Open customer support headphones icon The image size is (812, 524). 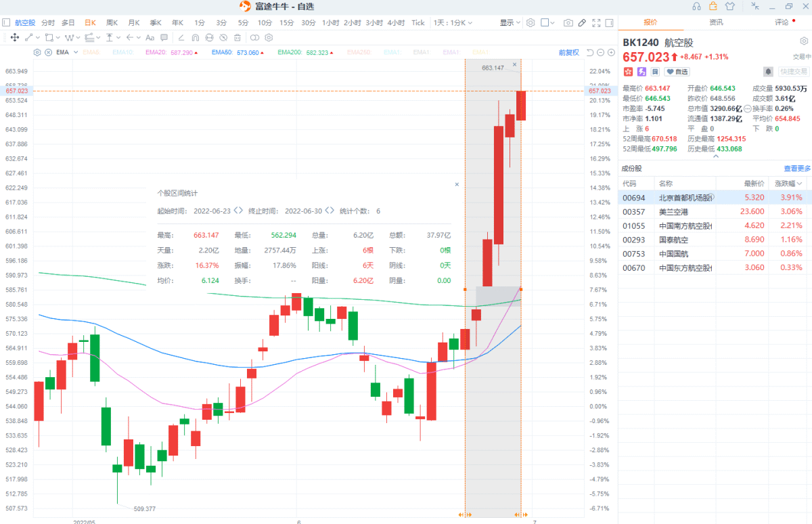tap(697, 6)
